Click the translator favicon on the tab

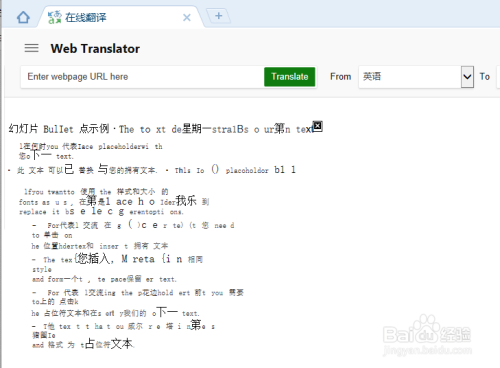55,17
